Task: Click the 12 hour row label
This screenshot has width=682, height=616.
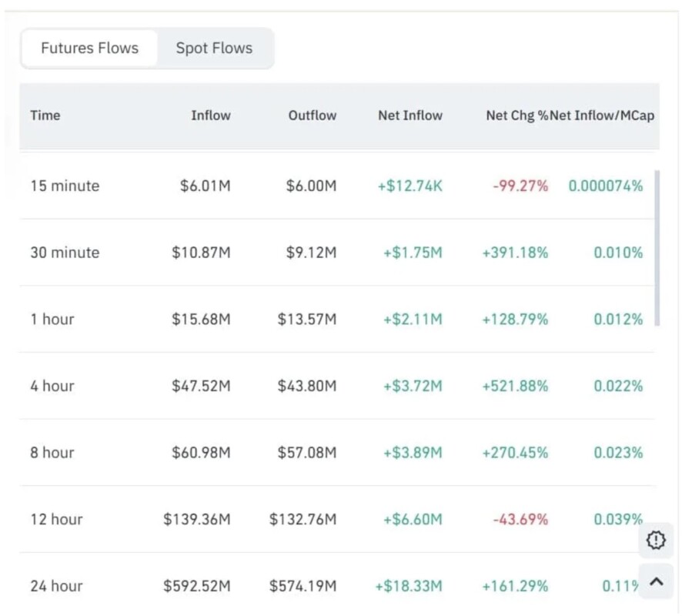Action: pyautogui.click(x=55, y=520)
